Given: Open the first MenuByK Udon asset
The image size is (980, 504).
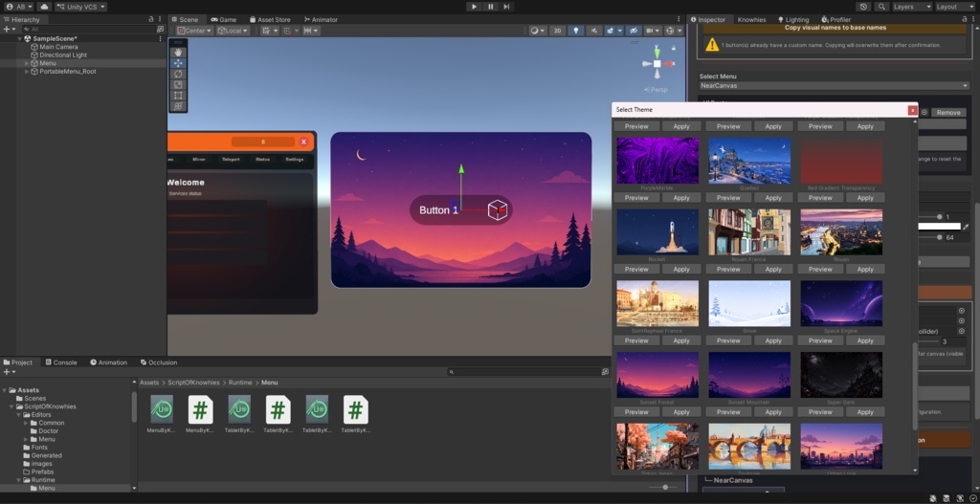Looking at the screenshot, I should [x=161, y=409].
